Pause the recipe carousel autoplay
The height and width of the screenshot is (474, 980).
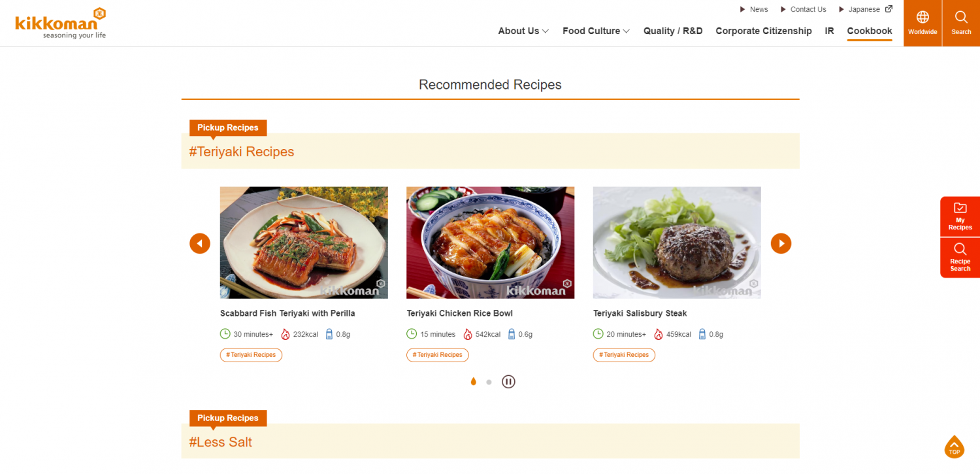508,382
